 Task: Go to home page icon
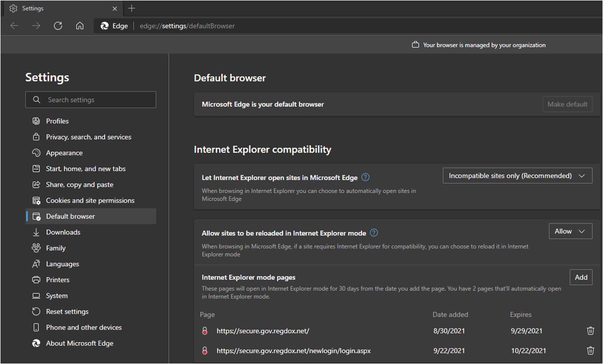coord(80,26)
